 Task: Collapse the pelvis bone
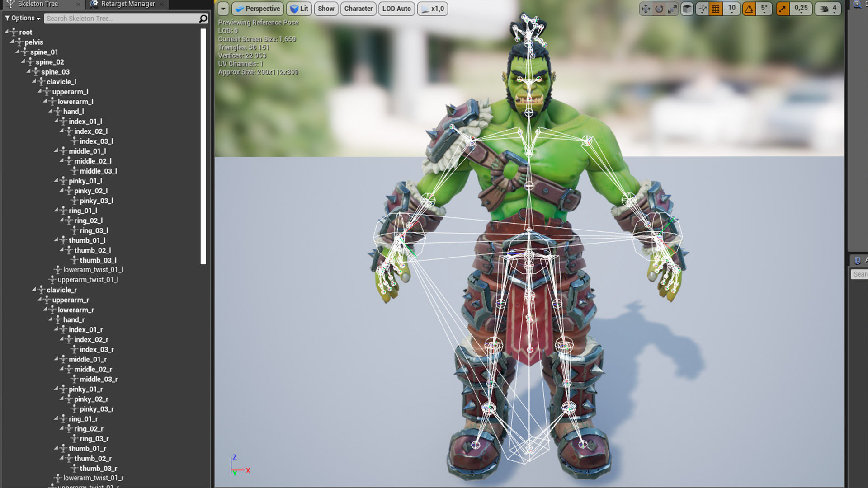coord(12,41)
